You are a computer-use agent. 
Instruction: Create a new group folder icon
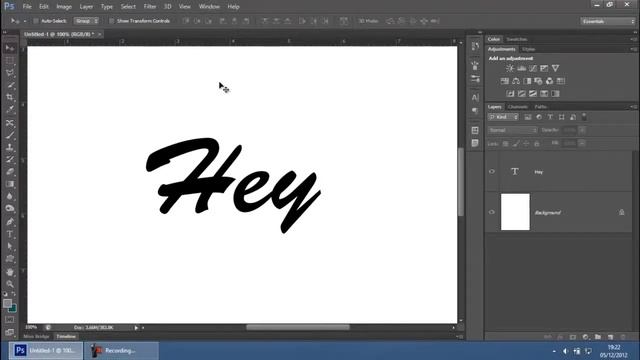(598, 337)
